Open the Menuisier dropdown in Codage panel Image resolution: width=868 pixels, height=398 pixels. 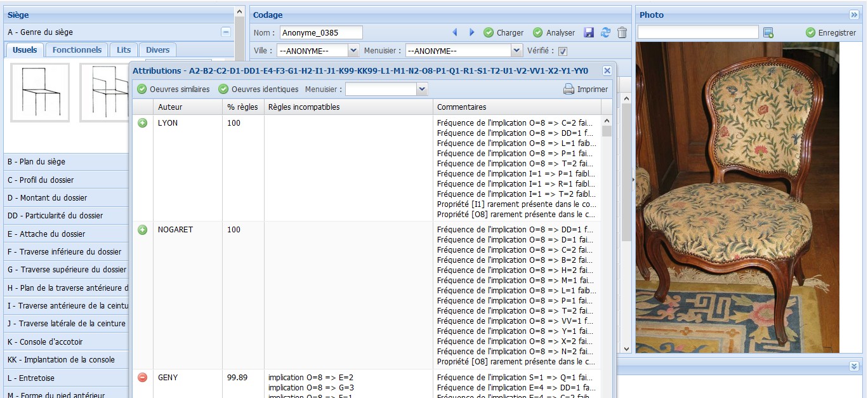516,50
